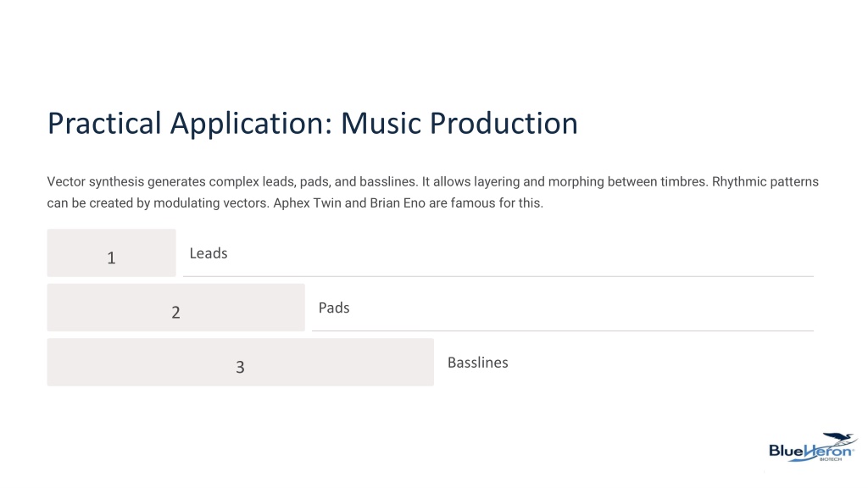
Task: Click the word Music in the title
Action: coord(381,124)
